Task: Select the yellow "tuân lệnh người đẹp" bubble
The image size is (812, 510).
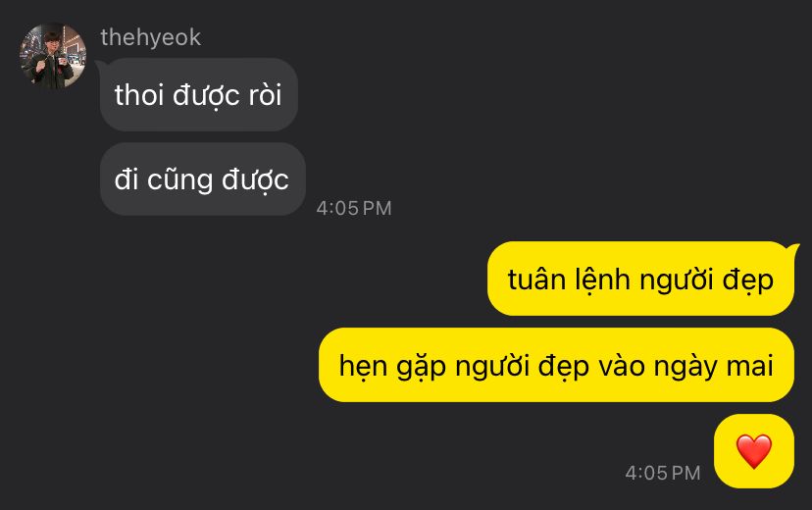Action: (x=640, y=279)
